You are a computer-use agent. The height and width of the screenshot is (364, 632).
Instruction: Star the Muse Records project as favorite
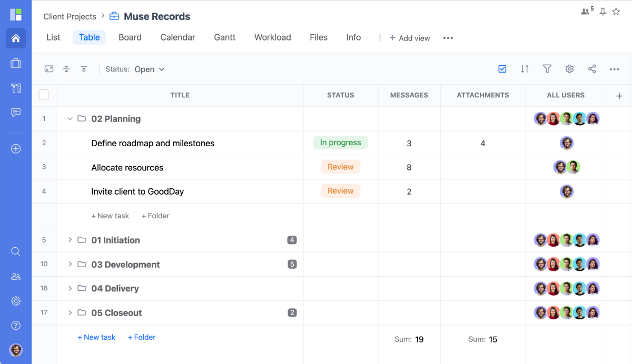616,12
